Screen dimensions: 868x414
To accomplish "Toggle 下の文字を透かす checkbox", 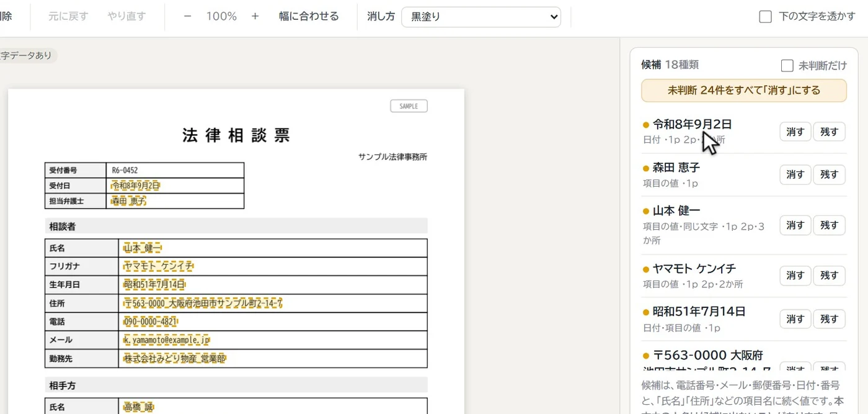I will pos(765,17).
